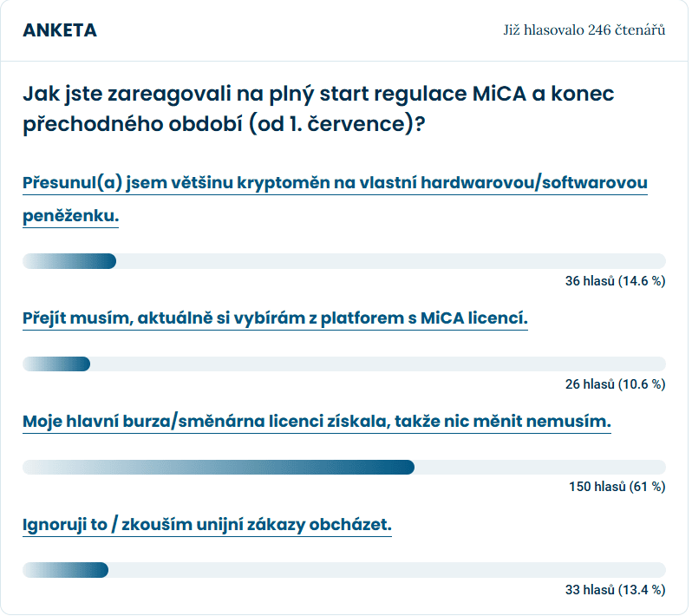Click the '33 hlasů (13.4 %)' label
Image resolution: width=692 pixels, height=616 pixels.
[615, 590]
